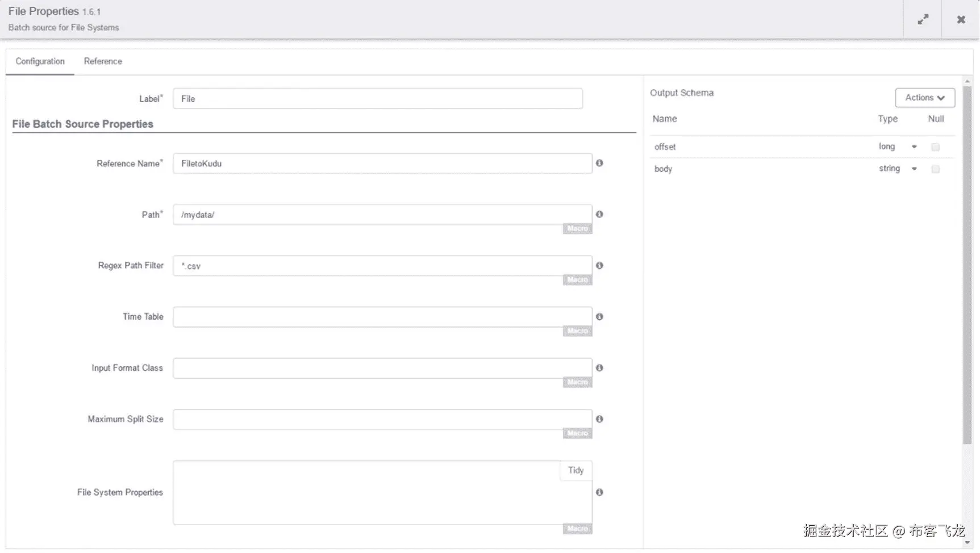This screenshot has height=553, width=980.
Task: Click the Time Table input field
Action: (382, 317)
